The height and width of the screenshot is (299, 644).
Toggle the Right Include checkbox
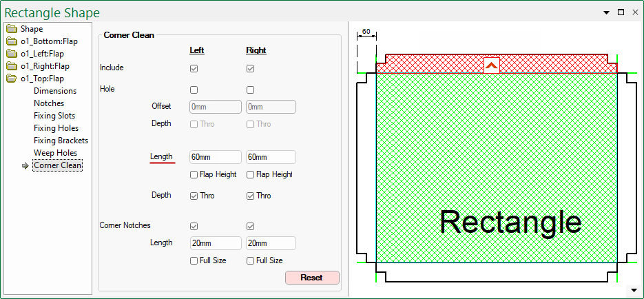250,69
